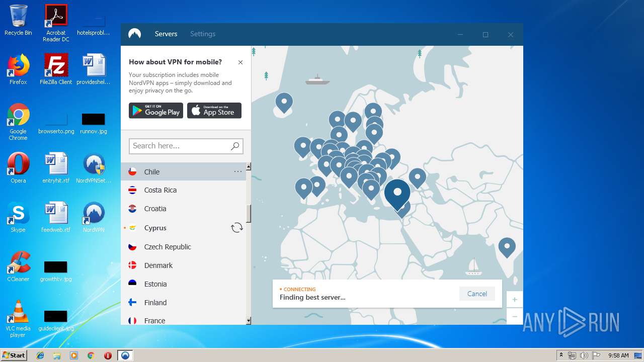Click the country list scroll-down arrow
The width and height of the screenshot is (644, 362).
[x=249, y=320]
